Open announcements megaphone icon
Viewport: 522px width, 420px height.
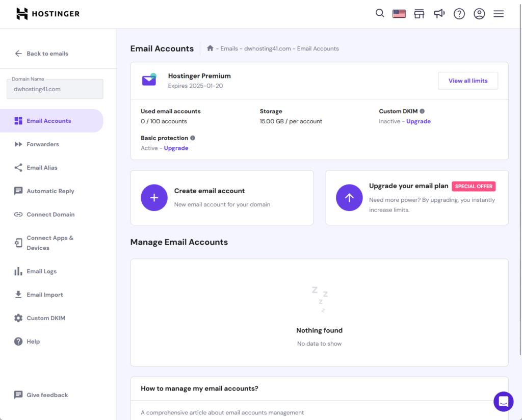(439, 14)
